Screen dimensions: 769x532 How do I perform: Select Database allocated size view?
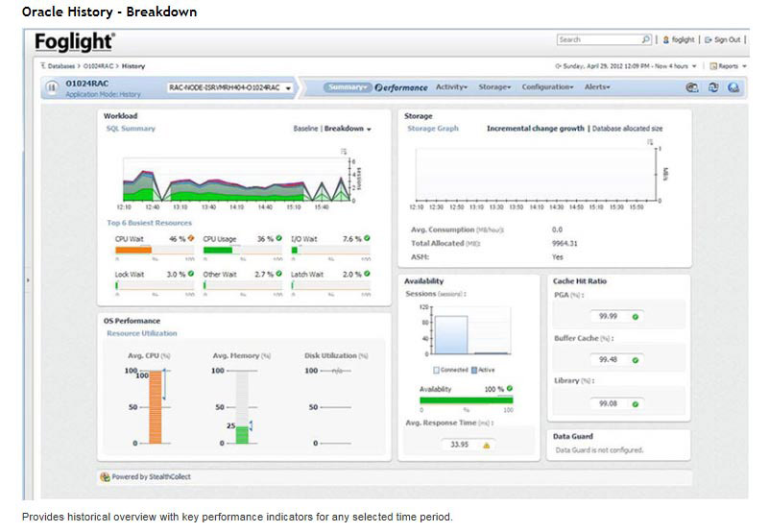[627, 128]
